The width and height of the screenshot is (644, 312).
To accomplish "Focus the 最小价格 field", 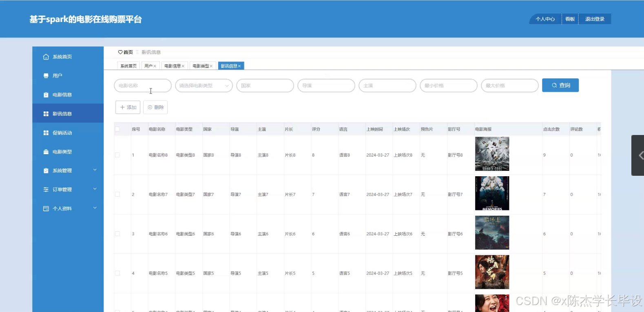I will (x=449, y=86).
